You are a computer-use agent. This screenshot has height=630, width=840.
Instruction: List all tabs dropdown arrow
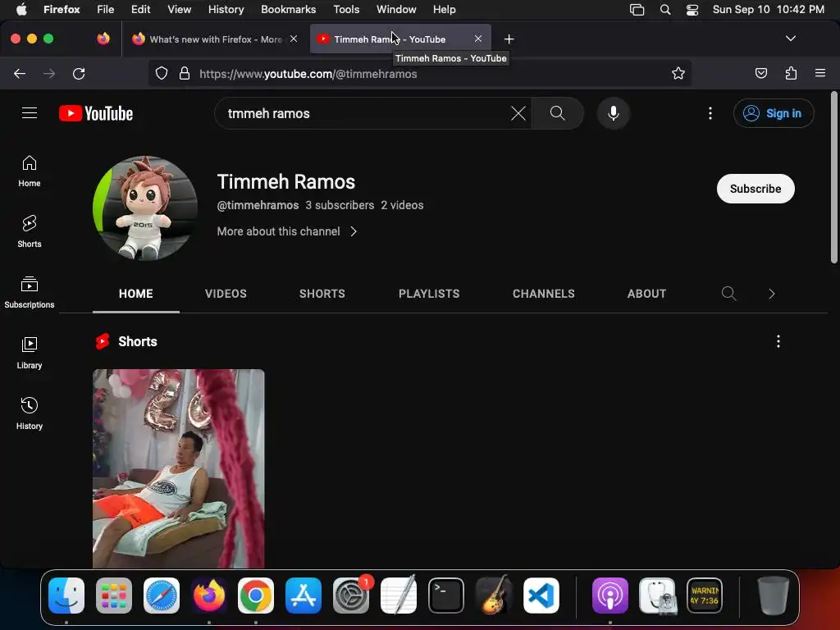point(790,39)
